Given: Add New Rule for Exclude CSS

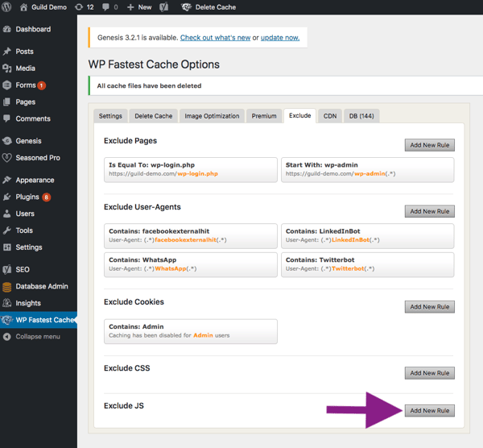Looking at the screenshot, I should (x=429, y=373).
